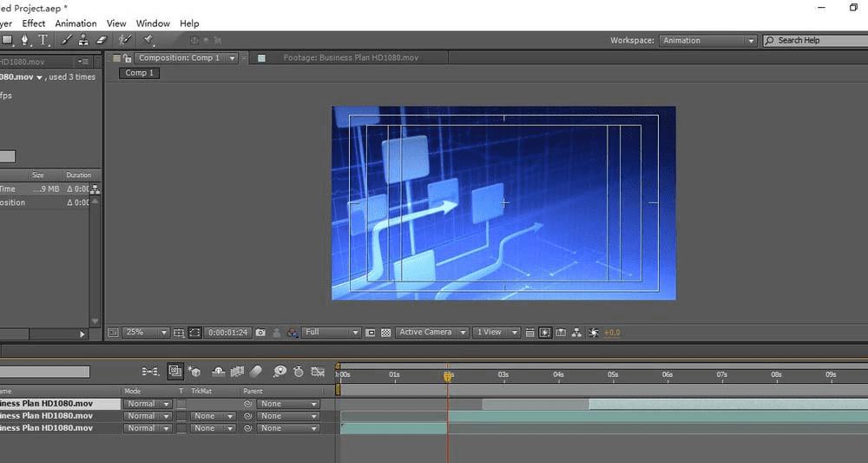Open the Graph Editor in timeline
868x463 pixels.
pyautogui.click(x=318, y=371)
